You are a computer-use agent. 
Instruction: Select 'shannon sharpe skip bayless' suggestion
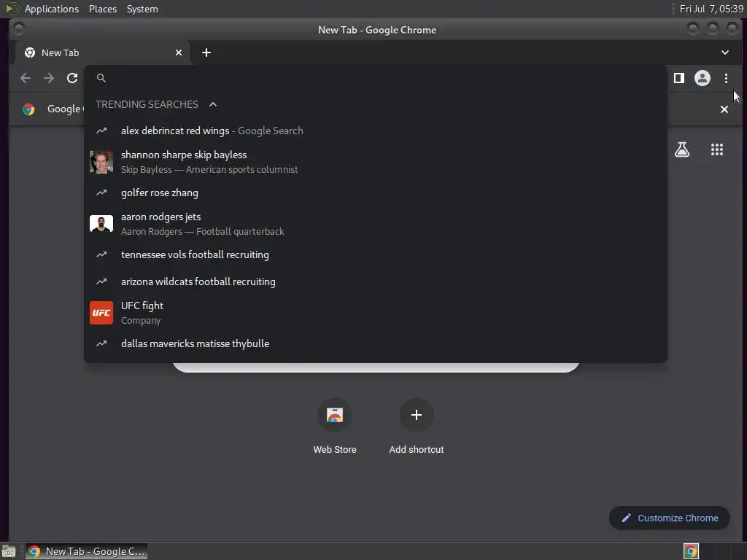click(376, 162)
